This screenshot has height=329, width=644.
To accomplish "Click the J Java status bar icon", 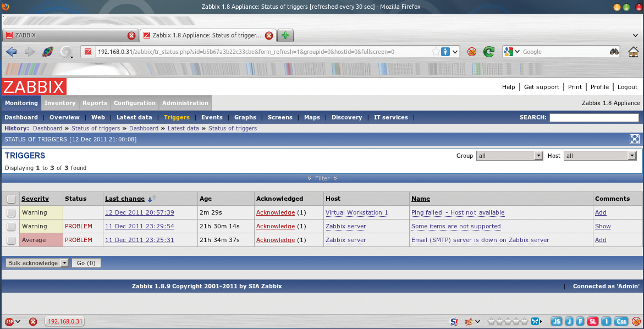I will [569, 321].
